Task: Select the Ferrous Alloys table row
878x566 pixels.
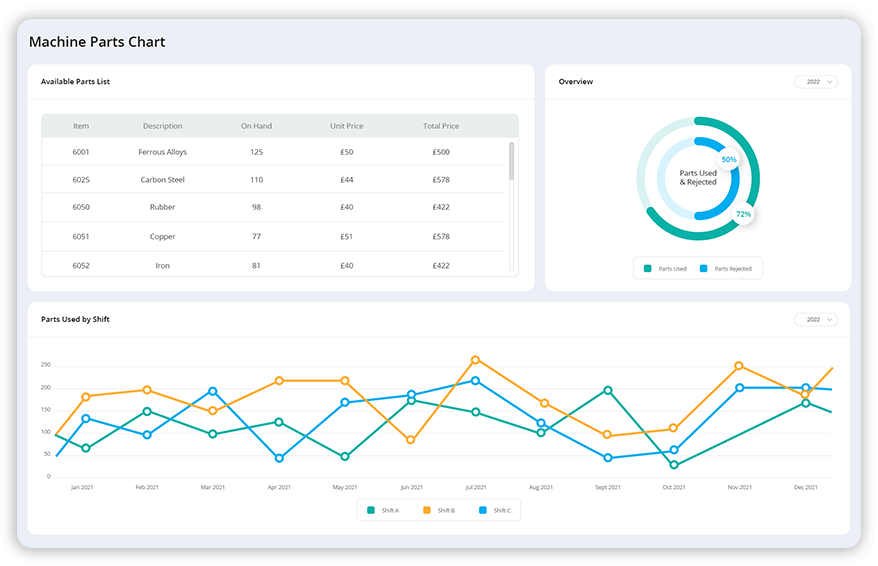Action: (x=162, y=152)
